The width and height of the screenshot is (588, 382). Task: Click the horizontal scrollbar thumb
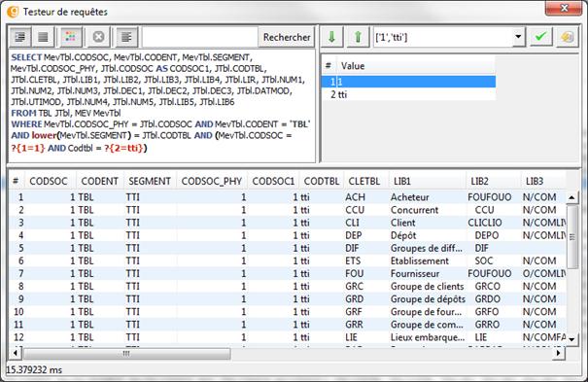tap(126, 353)
